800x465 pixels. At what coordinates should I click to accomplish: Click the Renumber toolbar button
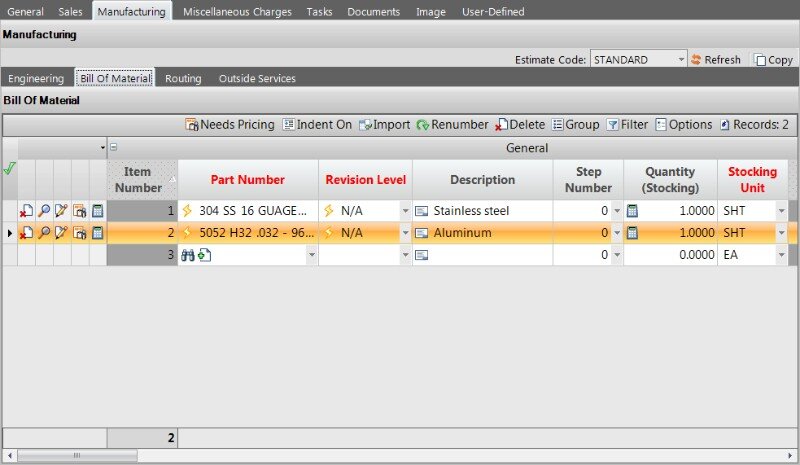[x=452, y=125]
